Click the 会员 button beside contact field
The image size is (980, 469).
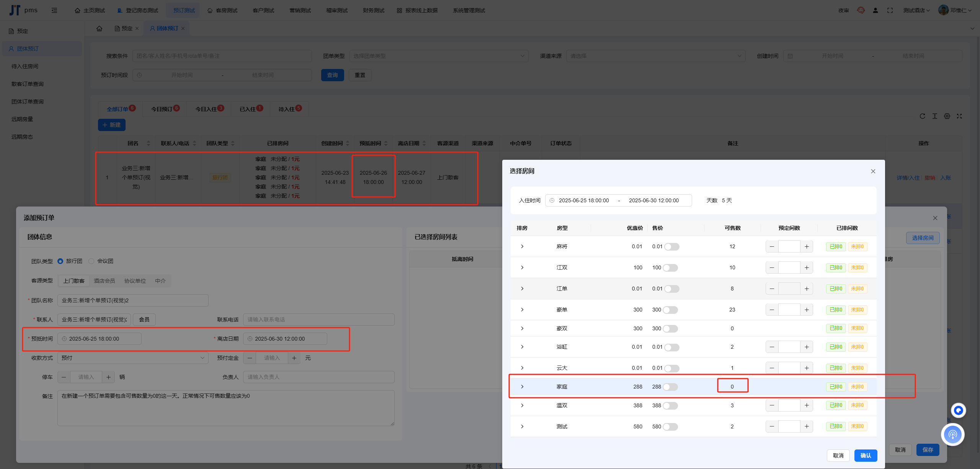[x=144, y=320]
